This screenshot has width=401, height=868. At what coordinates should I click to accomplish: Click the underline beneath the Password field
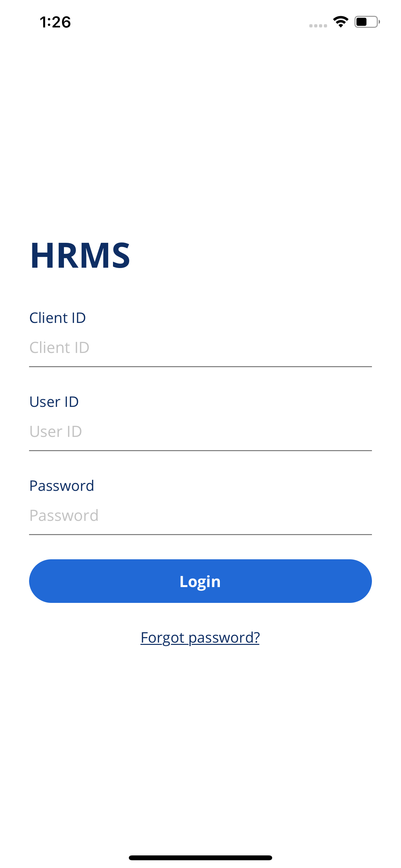click(200, 534)
